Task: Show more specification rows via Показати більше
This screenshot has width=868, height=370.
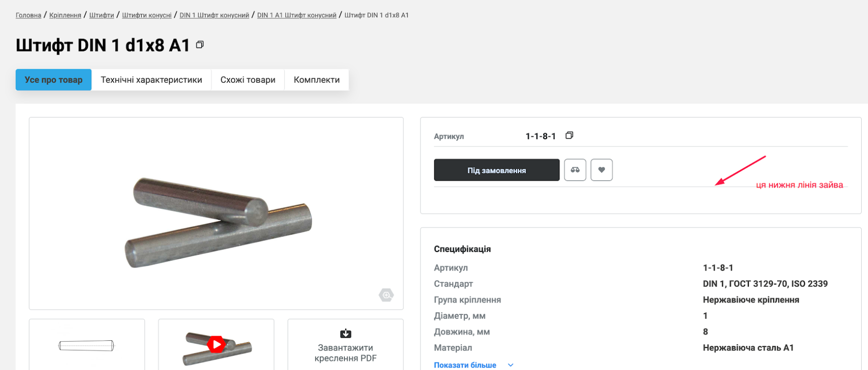Action: [465, 365]
